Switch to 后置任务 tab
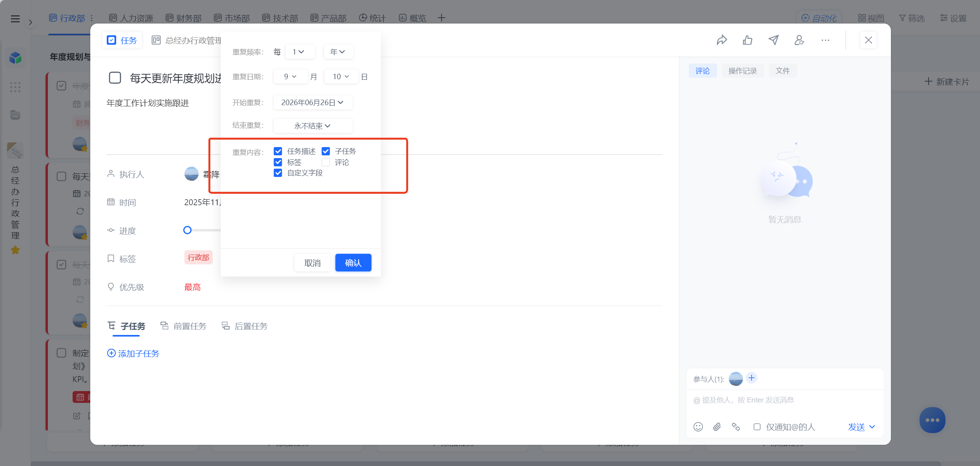The image size is (980, 466). pos(245,326)
